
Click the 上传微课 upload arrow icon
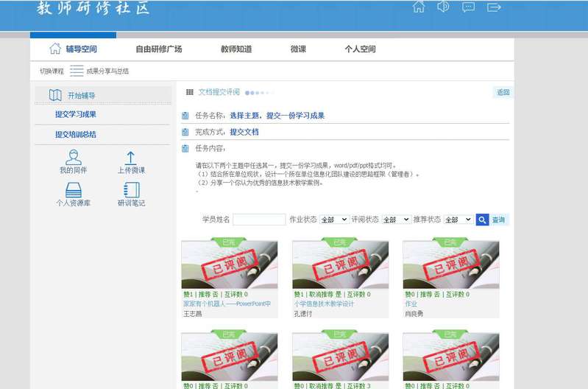coord(130,158)
